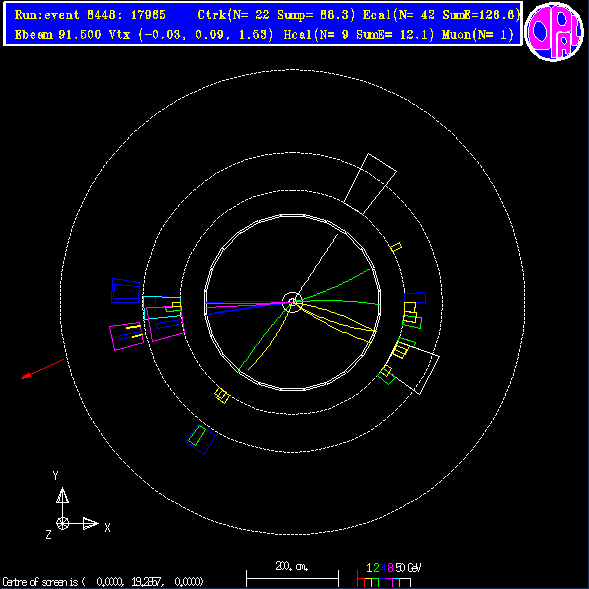The image size is (589, 589).
Task: Click the OPAL logo in the corner
Action: point(554,32)
